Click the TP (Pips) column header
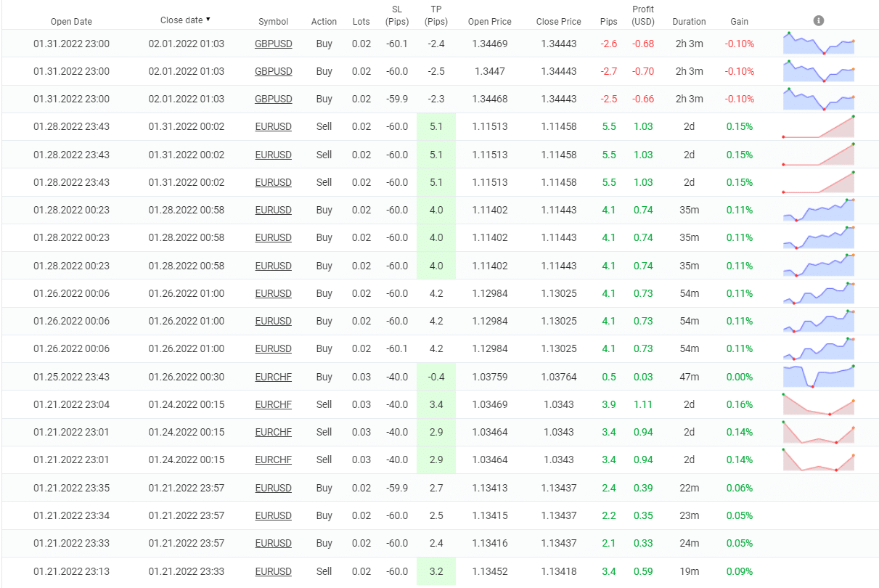 [436, 15]
